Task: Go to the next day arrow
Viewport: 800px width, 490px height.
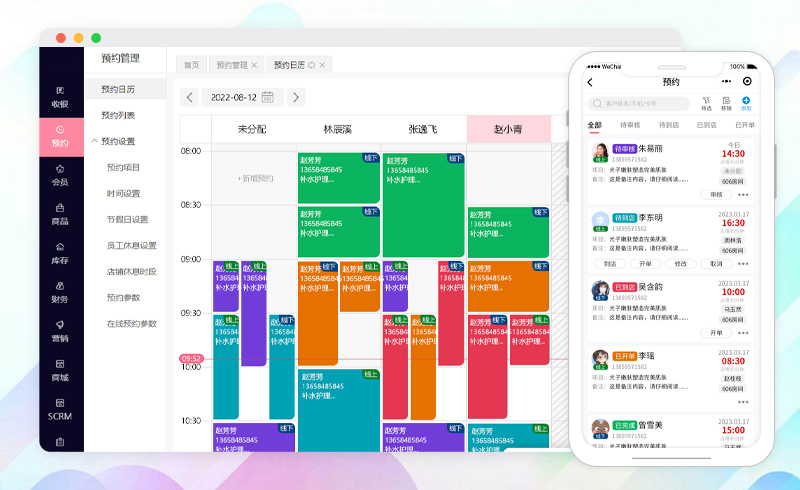Action: (x=295, y=97)
